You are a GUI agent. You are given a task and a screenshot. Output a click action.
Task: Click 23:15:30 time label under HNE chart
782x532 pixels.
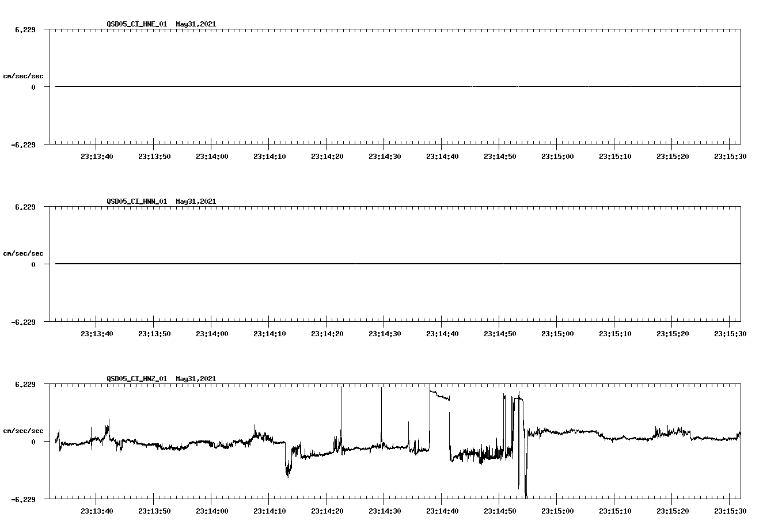point(730,157)
